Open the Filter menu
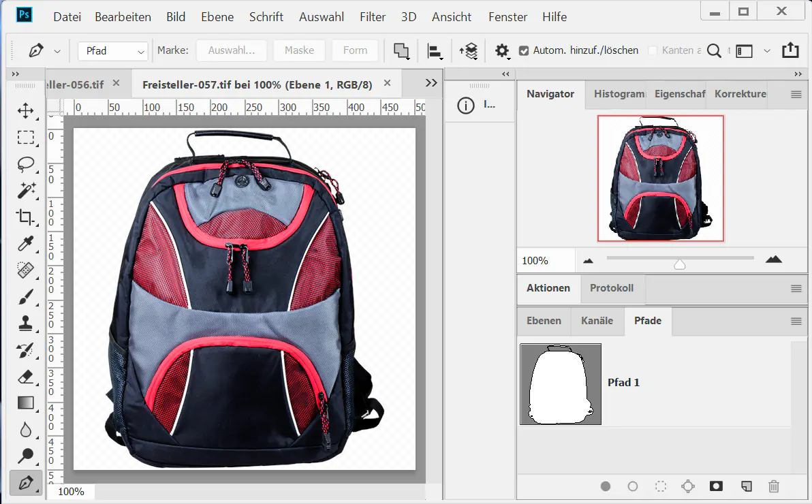Image resolution: width=812 pixels, height=504 pixels. [372, 17]
